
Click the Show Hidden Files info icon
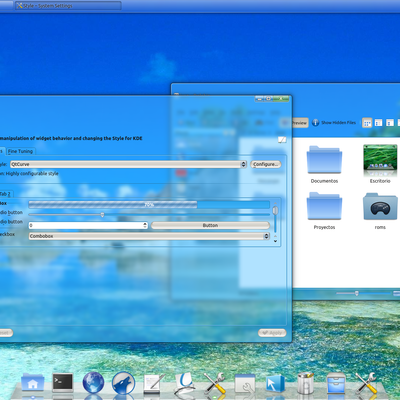coord(315,122)
